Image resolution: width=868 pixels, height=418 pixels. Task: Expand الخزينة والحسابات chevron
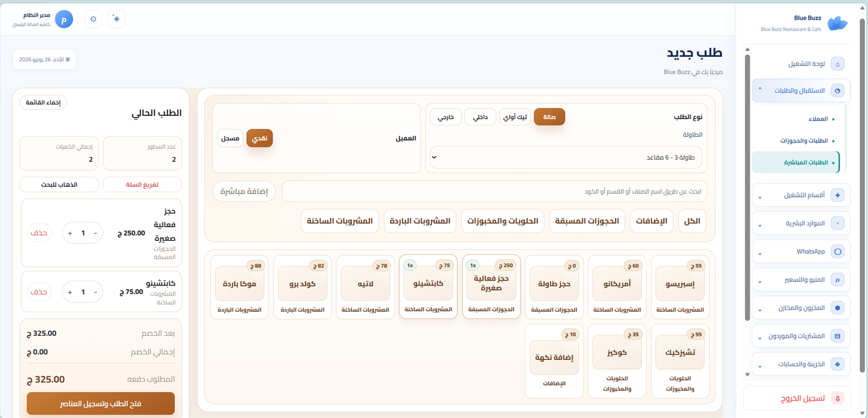pos(760,366)
